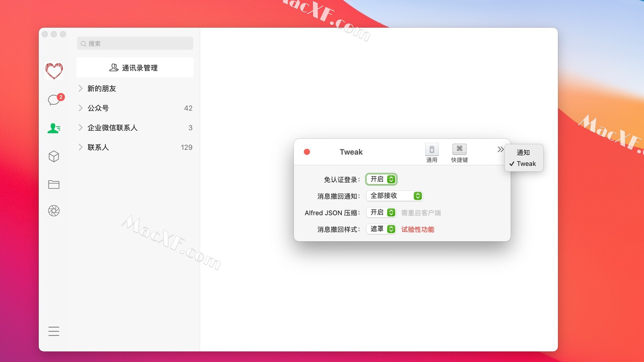Viewport: 644px width, 362px height.
Task: Click the toolbar overflow double-chevron
Action: [x=500, y=149]
